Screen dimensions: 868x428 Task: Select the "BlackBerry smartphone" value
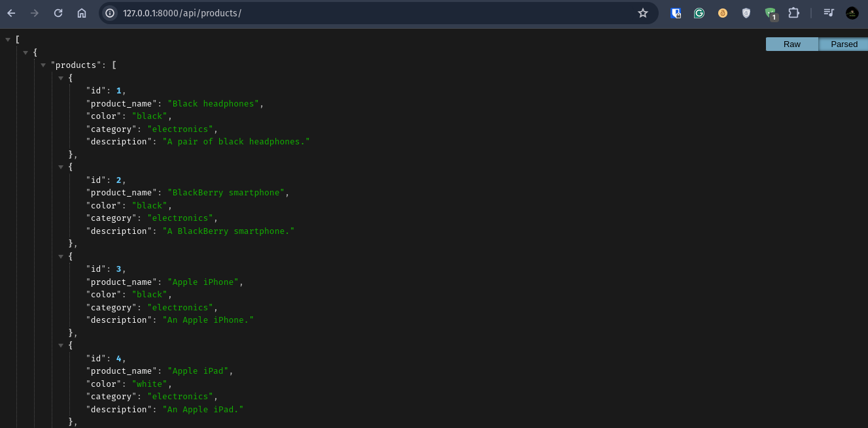pos(228,193)
